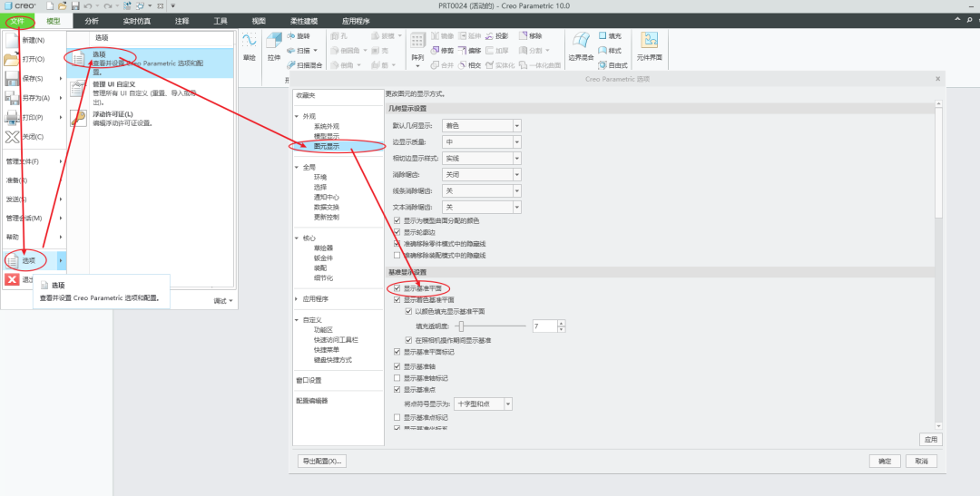980x496 pixels.
Task: Open 浮动许可证(L) entry
Action: [150, 119]
